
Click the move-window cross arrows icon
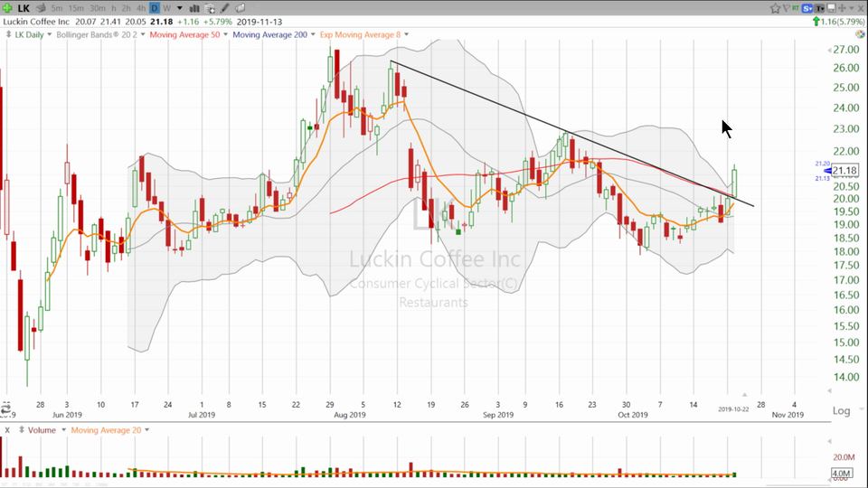click(843, 8)
